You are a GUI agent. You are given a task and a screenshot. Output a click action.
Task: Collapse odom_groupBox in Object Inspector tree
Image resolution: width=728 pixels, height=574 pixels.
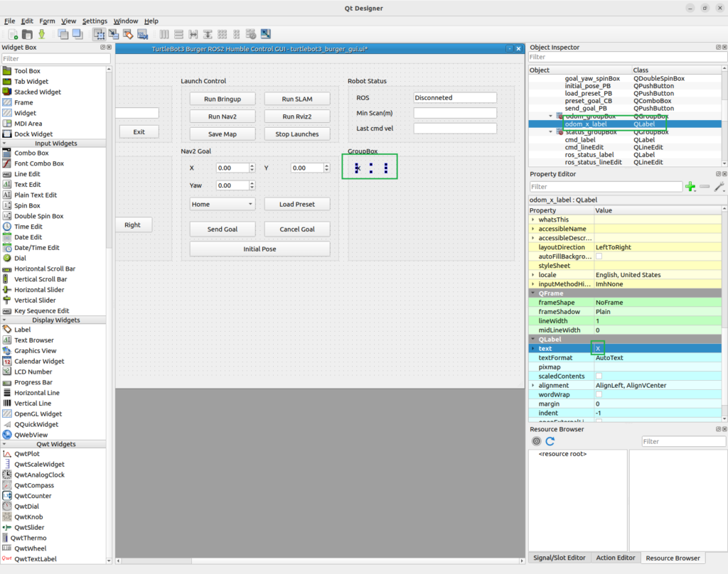tap(551, 116)
